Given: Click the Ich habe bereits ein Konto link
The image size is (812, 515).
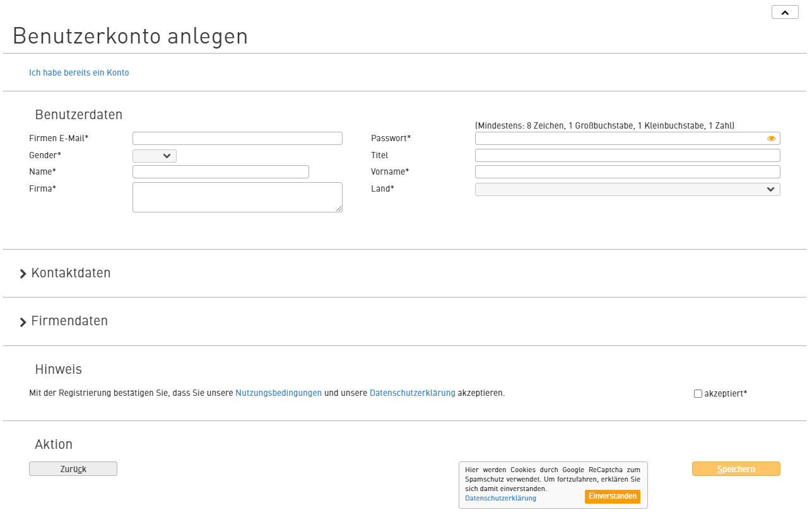Looking at the screenshot, I should pyautogui.click(x=79, y=72).
